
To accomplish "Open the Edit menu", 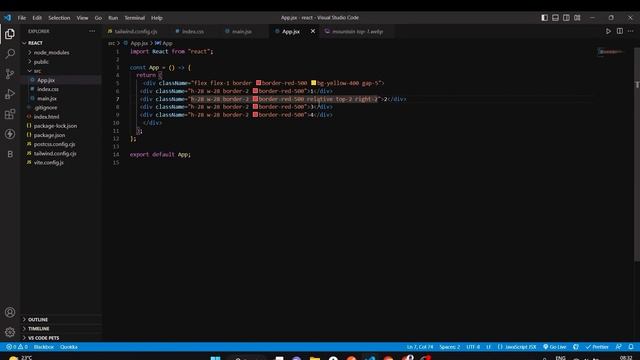I will click(37, 18).
